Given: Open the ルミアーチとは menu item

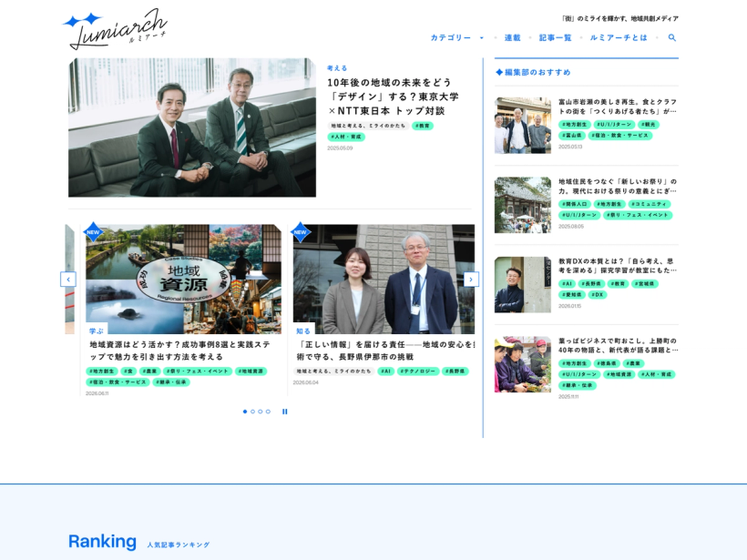Looking at the screenshot, I should tap(619, 37).
